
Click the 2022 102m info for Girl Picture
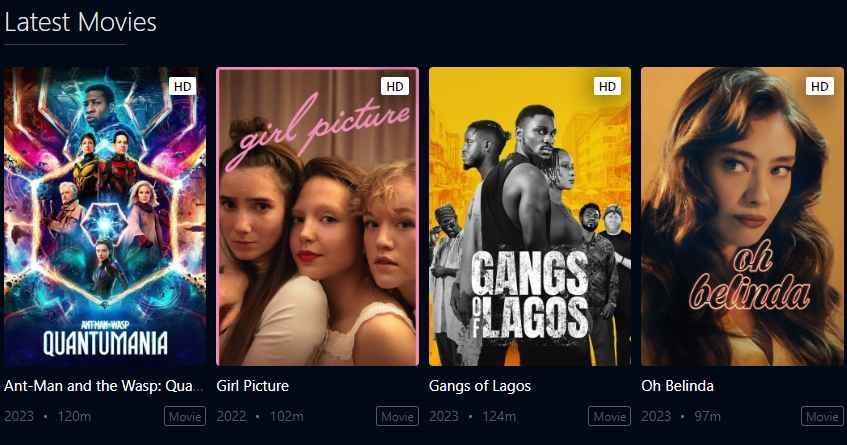tap(260, 416)
